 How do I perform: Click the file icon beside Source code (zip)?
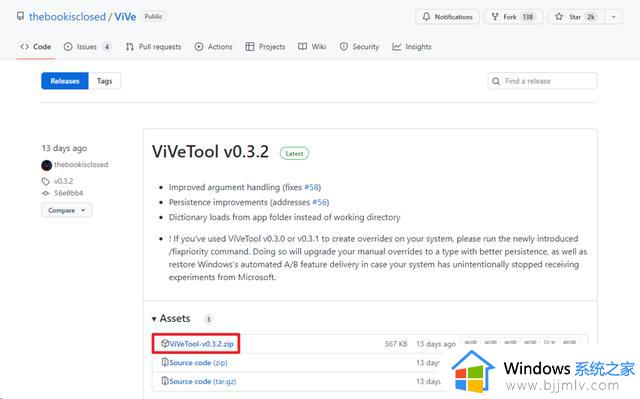click(165, 362)
